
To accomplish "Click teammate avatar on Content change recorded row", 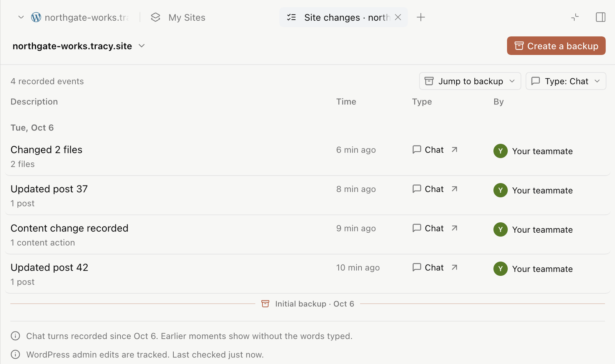I will click(x=500, y=230).
